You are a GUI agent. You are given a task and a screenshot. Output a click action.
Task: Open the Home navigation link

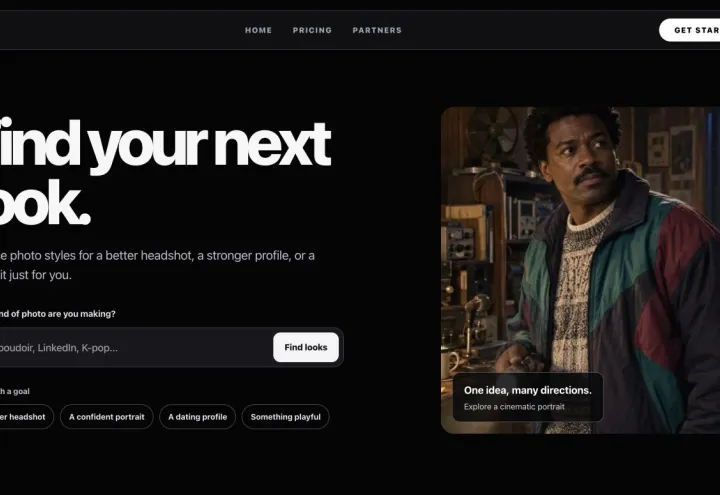[x=258, y=30]
